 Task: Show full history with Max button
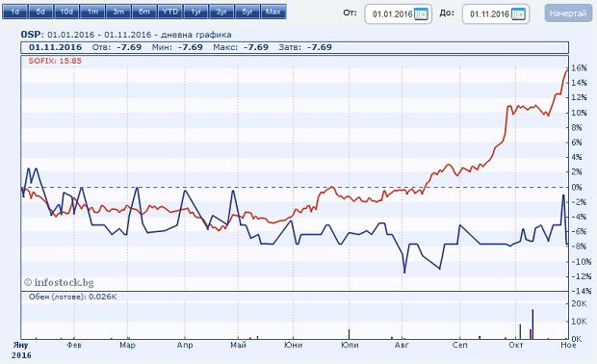273,12
